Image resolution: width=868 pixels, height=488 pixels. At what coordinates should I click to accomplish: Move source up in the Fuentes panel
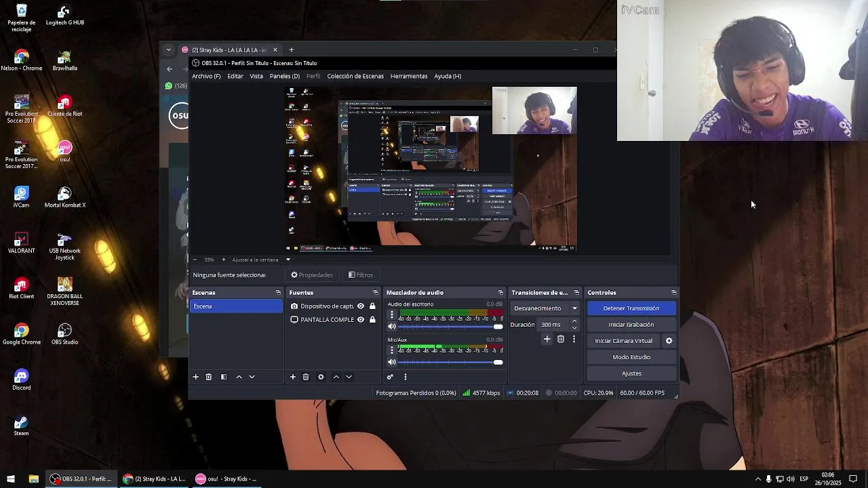[336, 377]
